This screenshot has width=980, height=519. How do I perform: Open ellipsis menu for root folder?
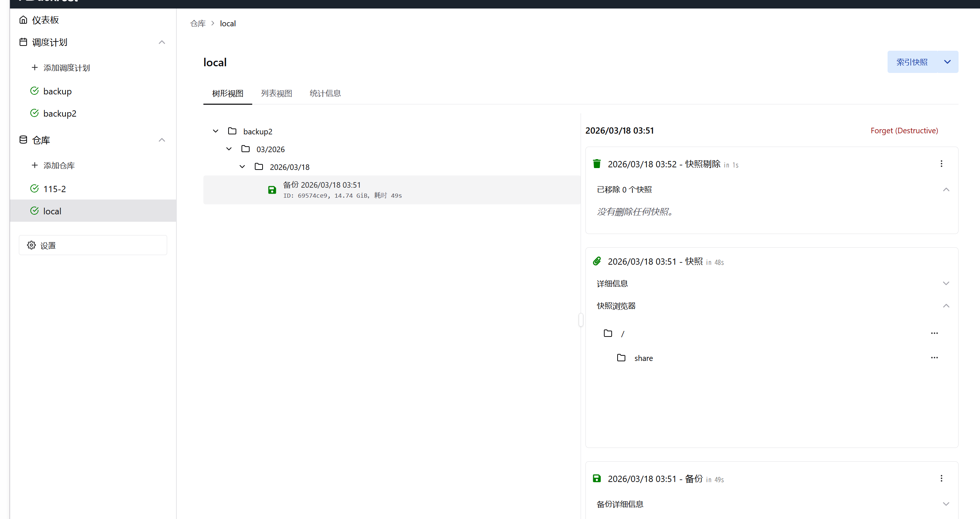934,333
